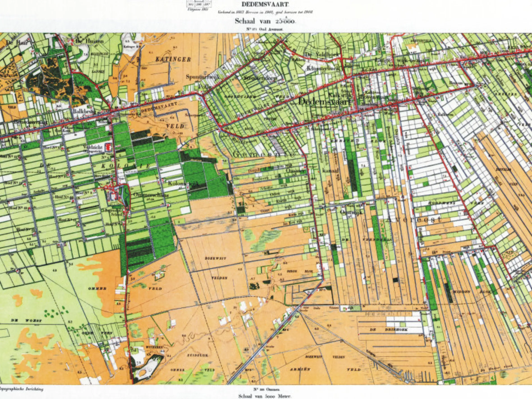Click the Gemeente label on the map
The height and width of the screenshot is (399, 532).
[264, 155]
